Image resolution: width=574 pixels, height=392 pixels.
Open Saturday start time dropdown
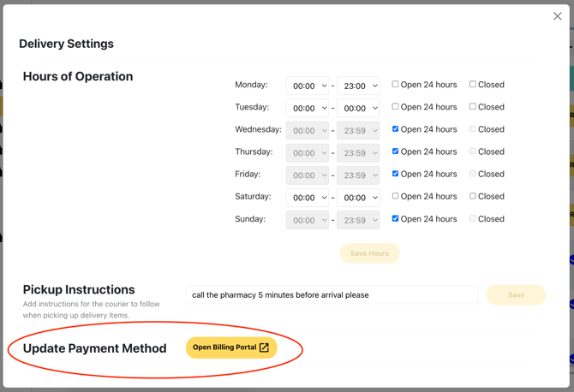coord(308,197)
